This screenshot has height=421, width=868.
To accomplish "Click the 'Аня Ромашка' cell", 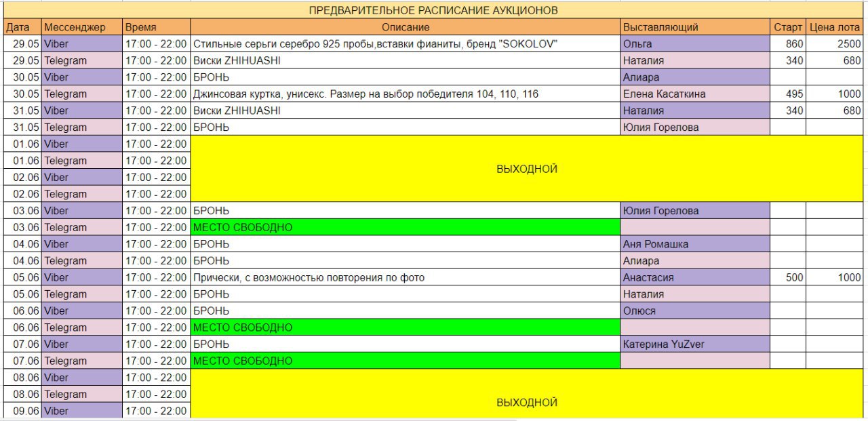I will point(695,244).
